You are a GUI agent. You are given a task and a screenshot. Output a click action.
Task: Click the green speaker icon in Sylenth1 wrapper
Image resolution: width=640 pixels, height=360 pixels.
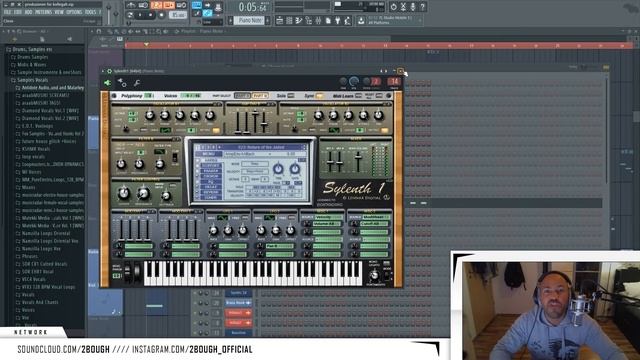coord(107,83)
